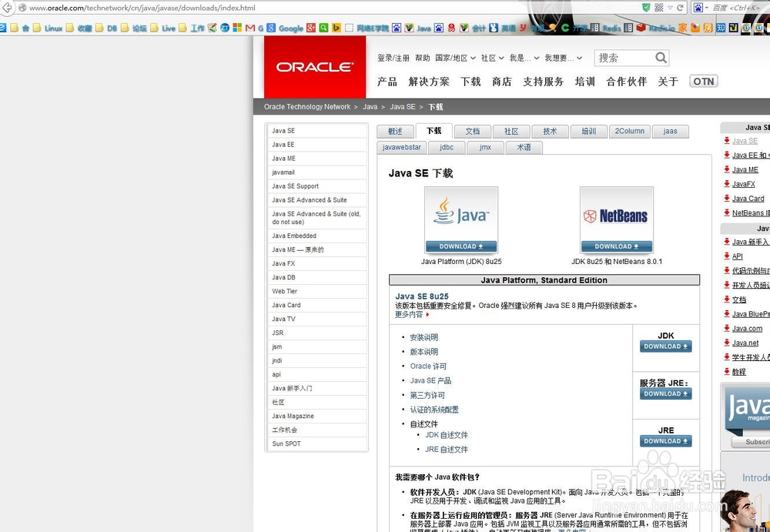Open the JDK 自述文件 link
Screen dimensions: 770x532
[x=447, y=435]
